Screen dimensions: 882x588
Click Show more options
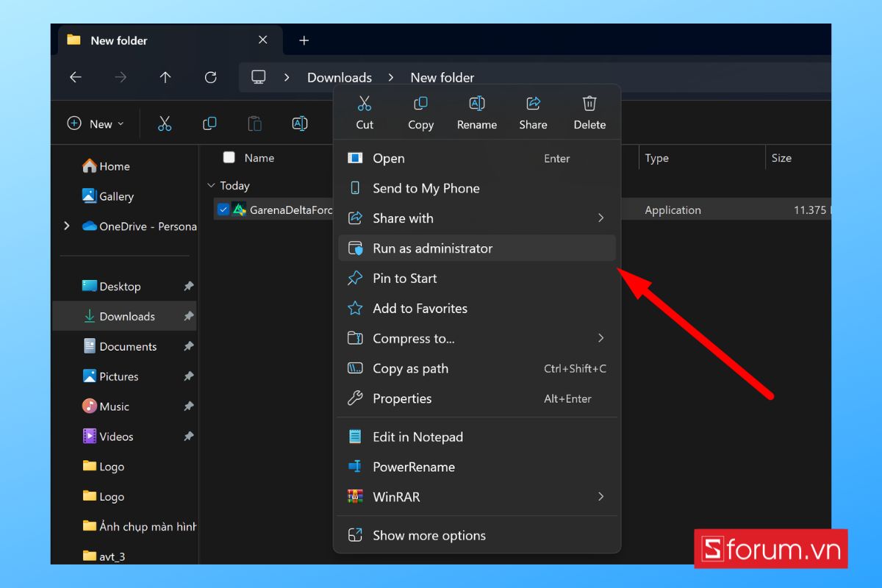[x=477, y=536]
